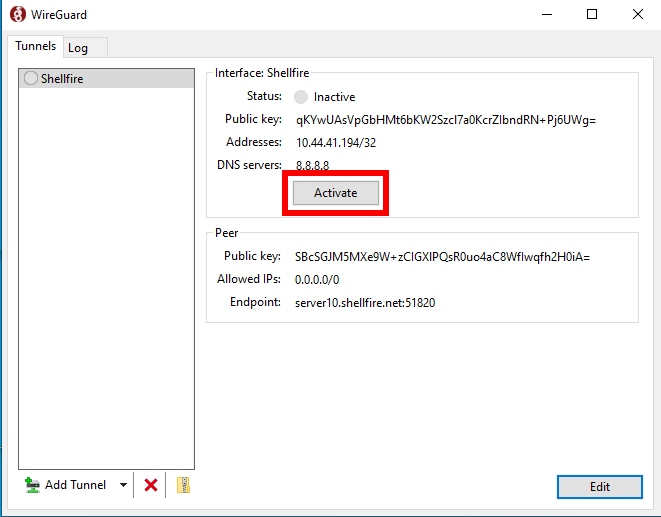Click the interface public key qKYwUAsVpGb... value
This screenshot has width=661, height=517.
pos(446,120)
